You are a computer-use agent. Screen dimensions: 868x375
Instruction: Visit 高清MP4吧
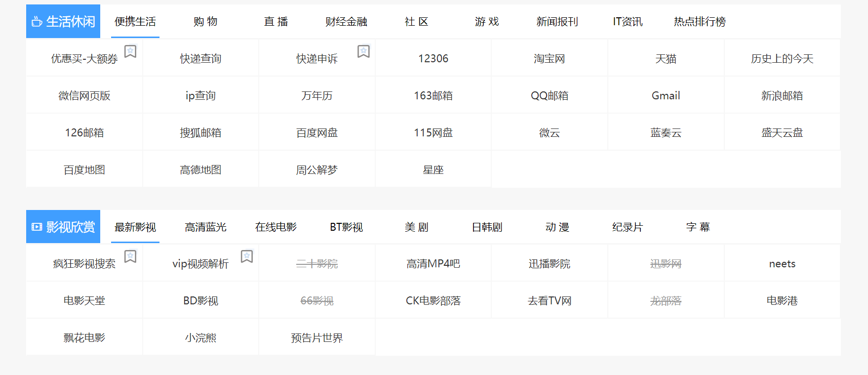click(434, 264)
